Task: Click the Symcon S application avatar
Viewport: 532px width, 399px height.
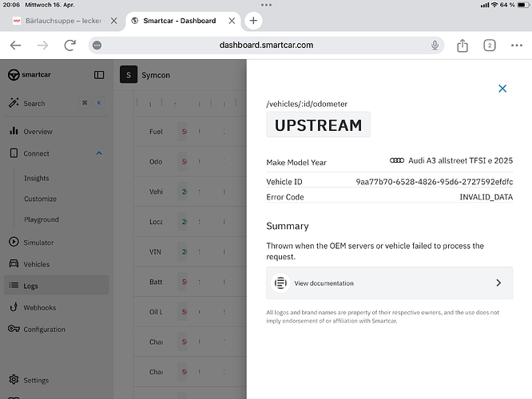Action: pos(129,74)
